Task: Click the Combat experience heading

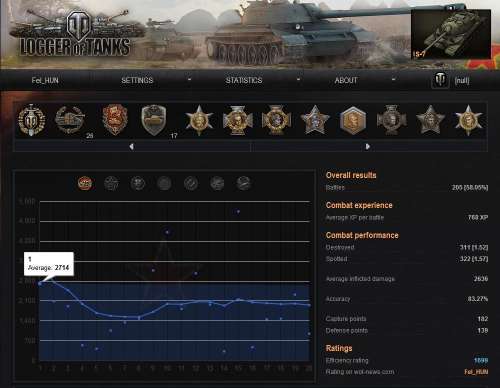Action: (359, 205)
